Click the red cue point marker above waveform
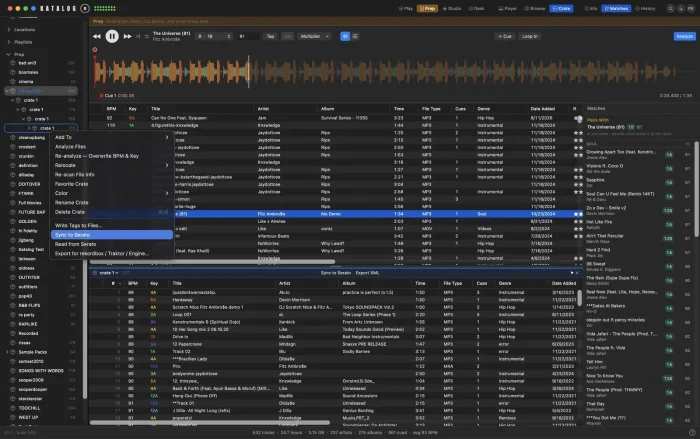Image resolution: width=700 pixels, height=439 pixels. tap(95, 50)
